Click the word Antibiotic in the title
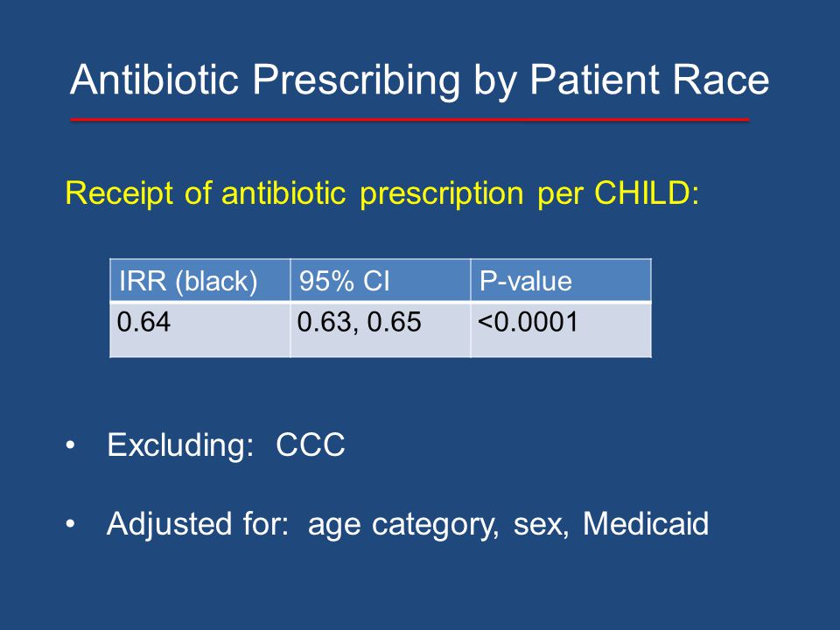 point(154,80)
